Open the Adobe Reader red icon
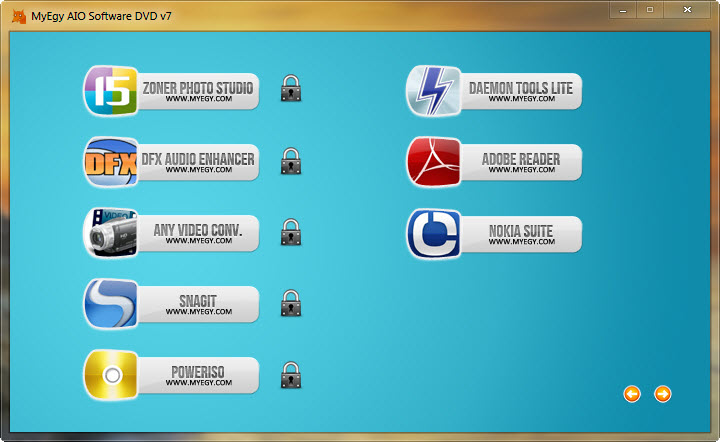The image size is (720, 442). tap(434, 162)
